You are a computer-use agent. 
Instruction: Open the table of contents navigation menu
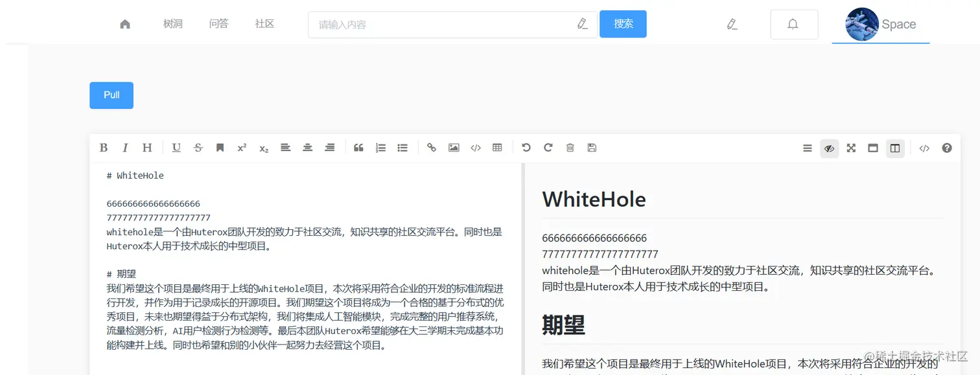tap(807, 148)
